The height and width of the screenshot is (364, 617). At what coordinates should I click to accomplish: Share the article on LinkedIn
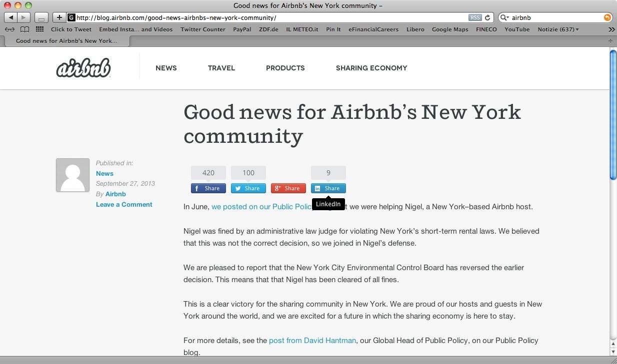(328, 188)
